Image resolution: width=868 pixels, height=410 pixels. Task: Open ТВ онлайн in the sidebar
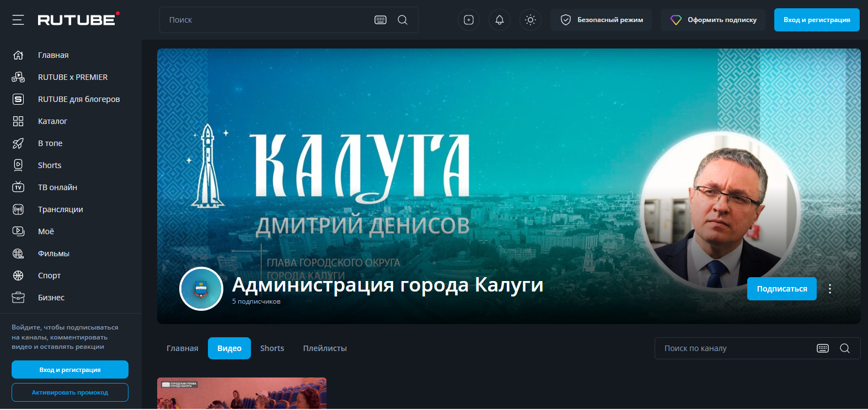pos(57,187)
